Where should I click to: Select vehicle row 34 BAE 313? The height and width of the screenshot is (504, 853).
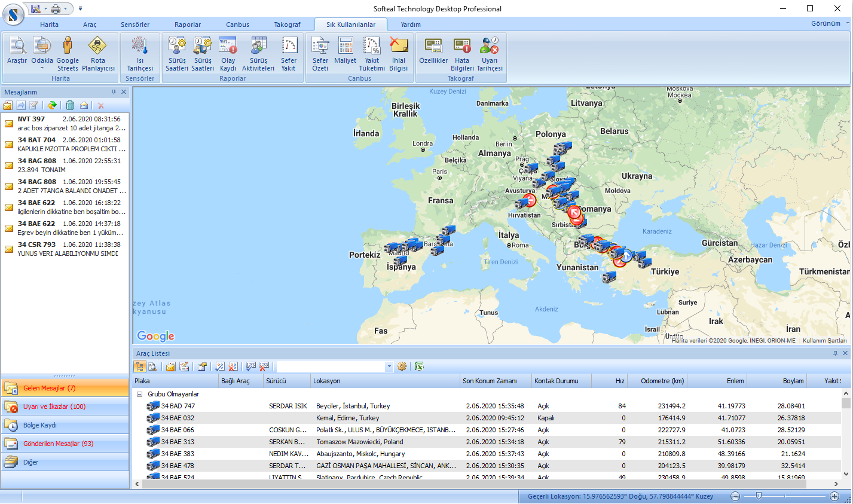pos(487,442)
